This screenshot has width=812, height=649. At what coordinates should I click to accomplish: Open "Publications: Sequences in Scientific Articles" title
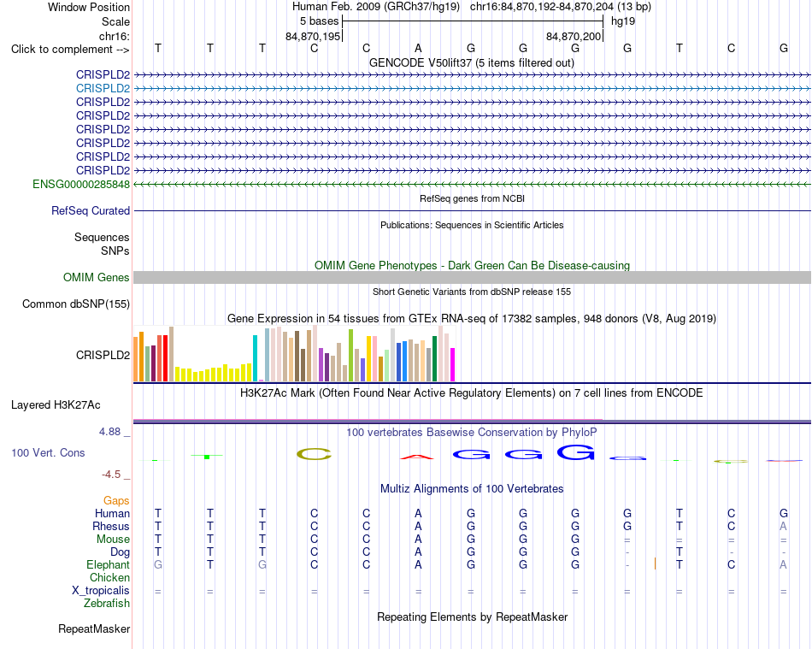point(472,225)
